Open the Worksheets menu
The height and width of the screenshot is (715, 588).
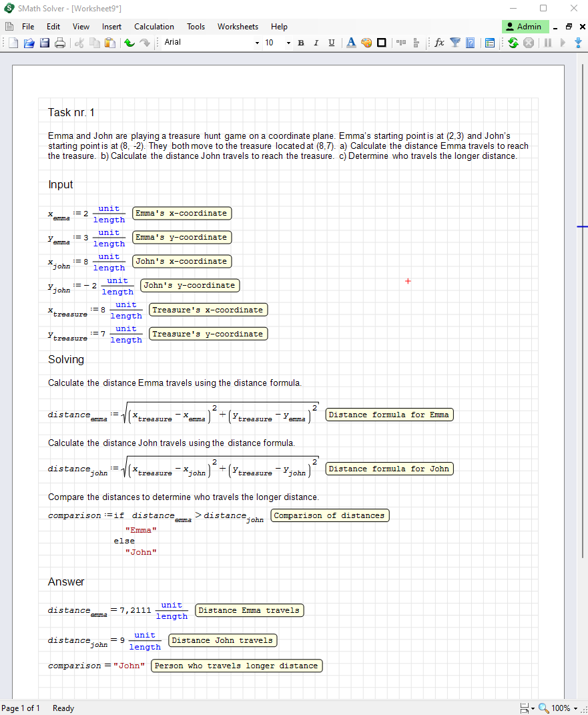coord(238,27)
